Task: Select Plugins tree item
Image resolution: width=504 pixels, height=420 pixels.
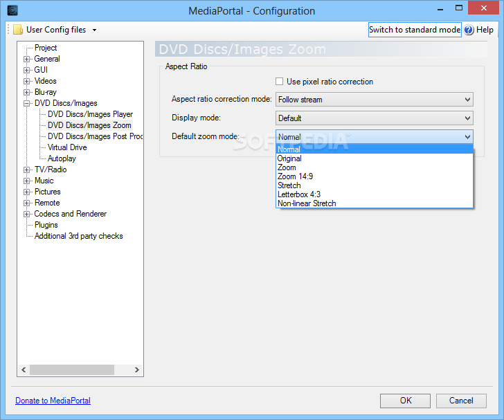Action: pos(46,225)
